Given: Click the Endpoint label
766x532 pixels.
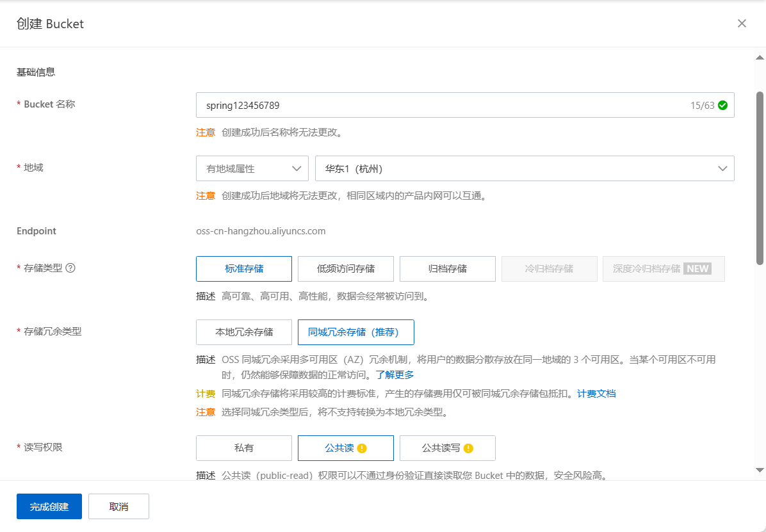Looking at the screenshot, I should [x=37, y=231].
